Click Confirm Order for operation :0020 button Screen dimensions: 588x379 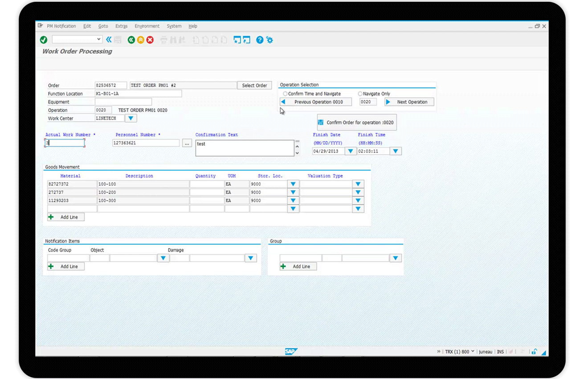[x=356, y=123]
